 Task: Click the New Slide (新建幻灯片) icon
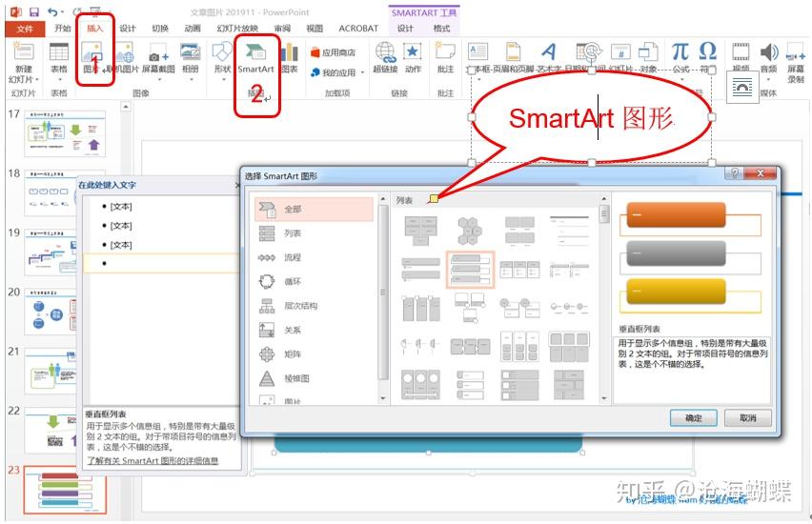23,51
